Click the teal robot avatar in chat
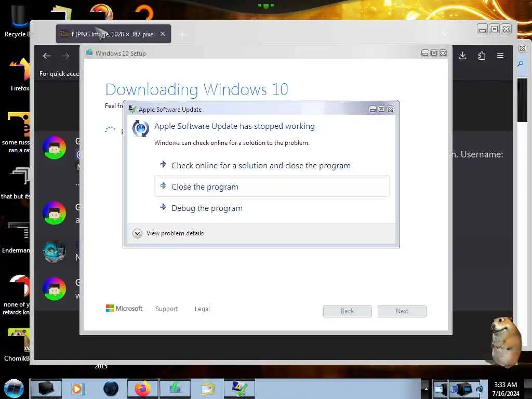Viewport: 532px width, 399px height. tap(54, 251)
